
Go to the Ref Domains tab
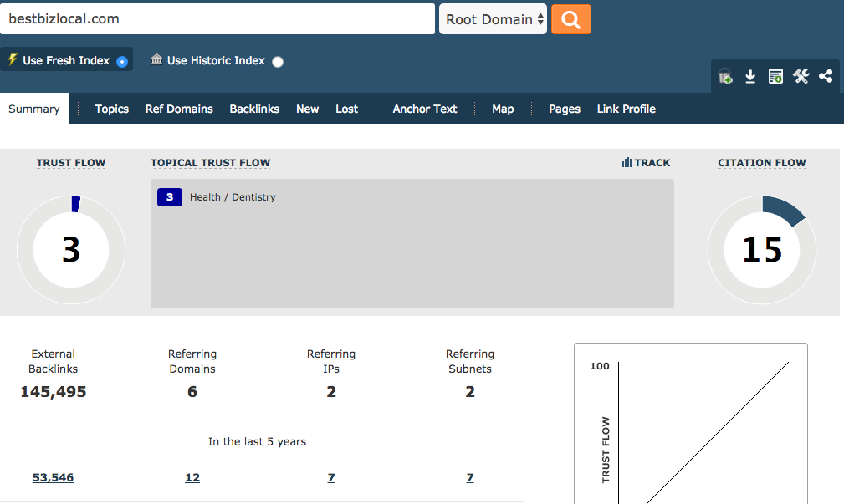click(x=179, y=109)
